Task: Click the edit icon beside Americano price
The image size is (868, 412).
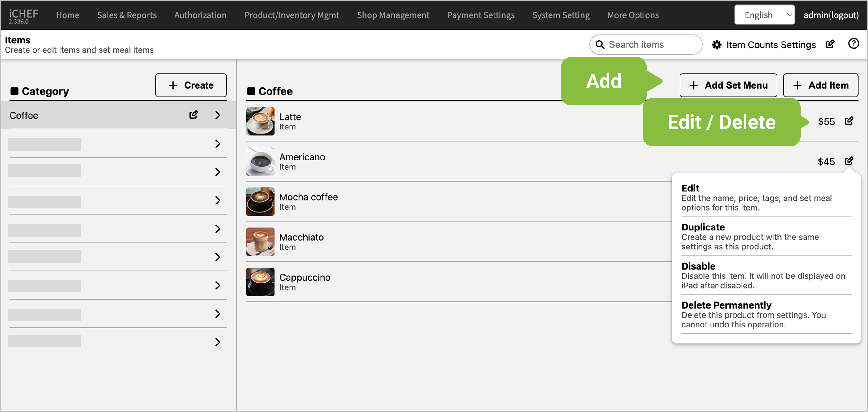Action: tap(849, 161)
